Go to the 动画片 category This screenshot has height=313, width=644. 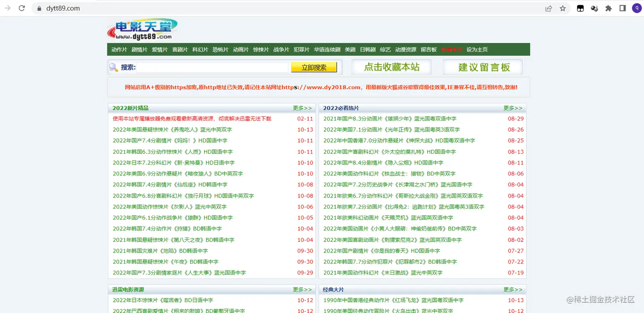(x=241, y=49)
